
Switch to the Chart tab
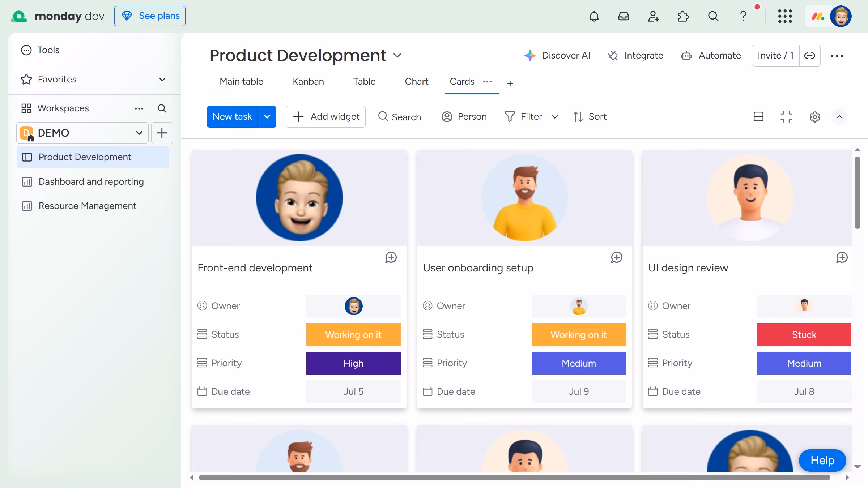[416, 81]
